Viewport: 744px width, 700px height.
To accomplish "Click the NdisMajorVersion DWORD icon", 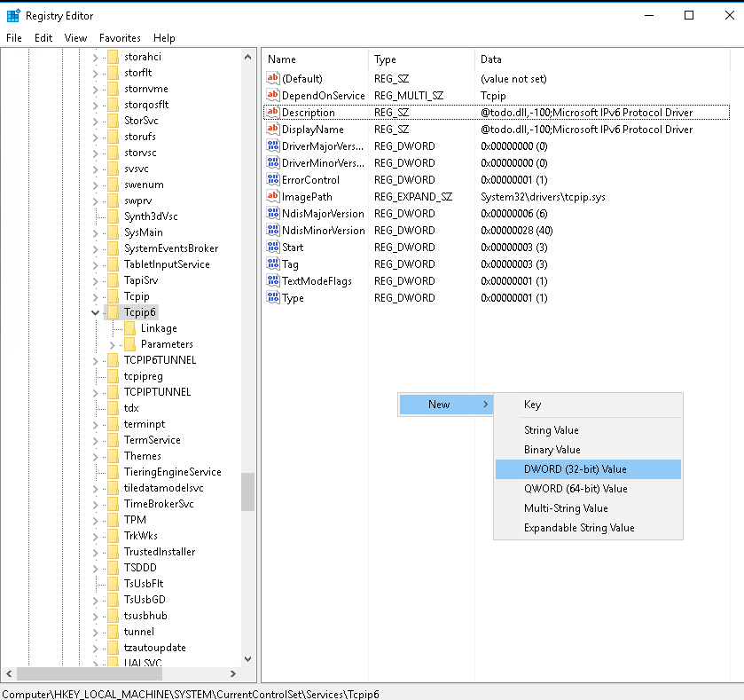I will pyautogui.click(x=273, y=214).
